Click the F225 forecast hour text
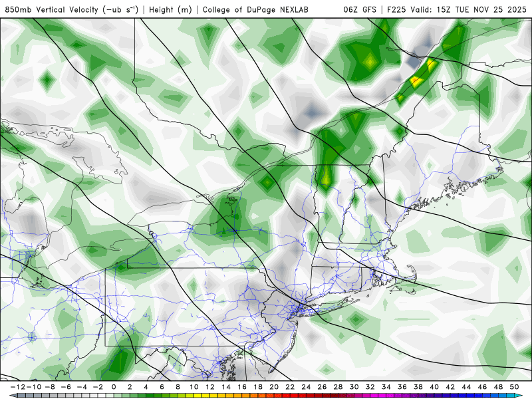 pyautogui.click(x=397, y=9)
